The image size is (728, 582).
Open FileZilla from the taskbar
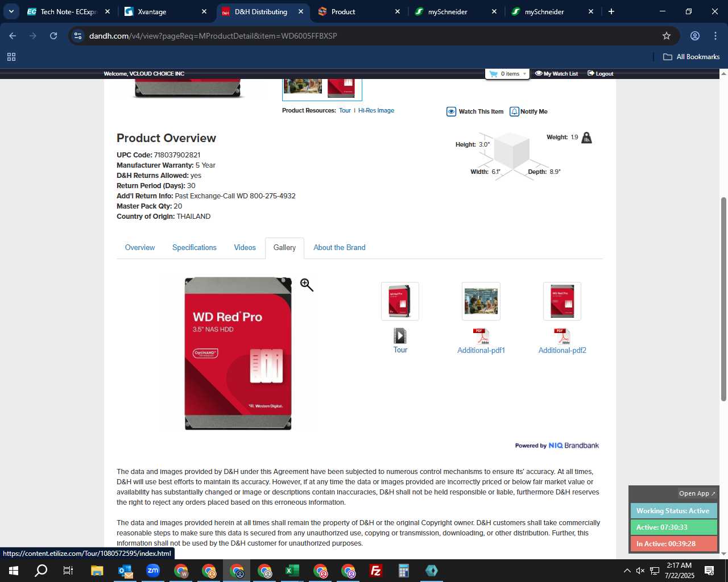click(375, 571)
